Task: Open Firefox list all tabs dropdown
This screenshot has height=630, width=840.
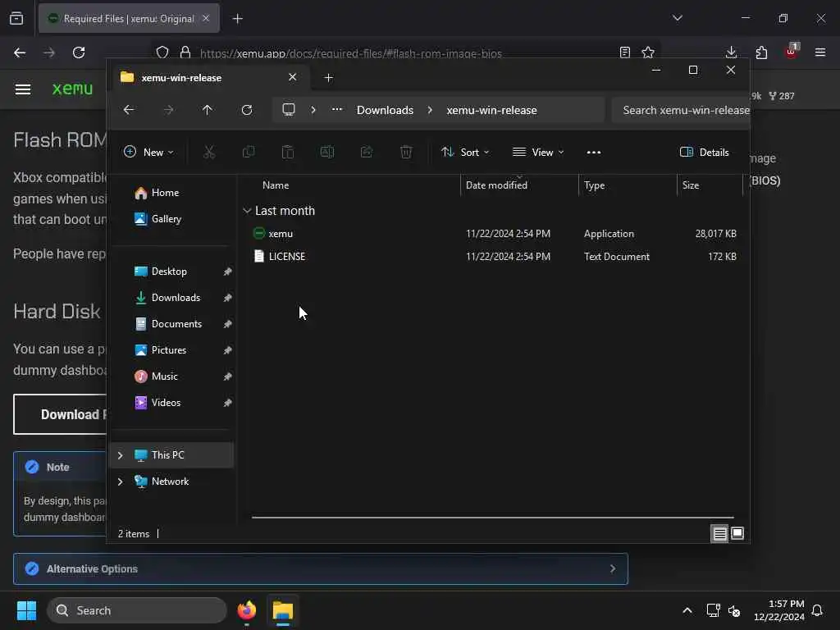Action: (x=677, y=18)
